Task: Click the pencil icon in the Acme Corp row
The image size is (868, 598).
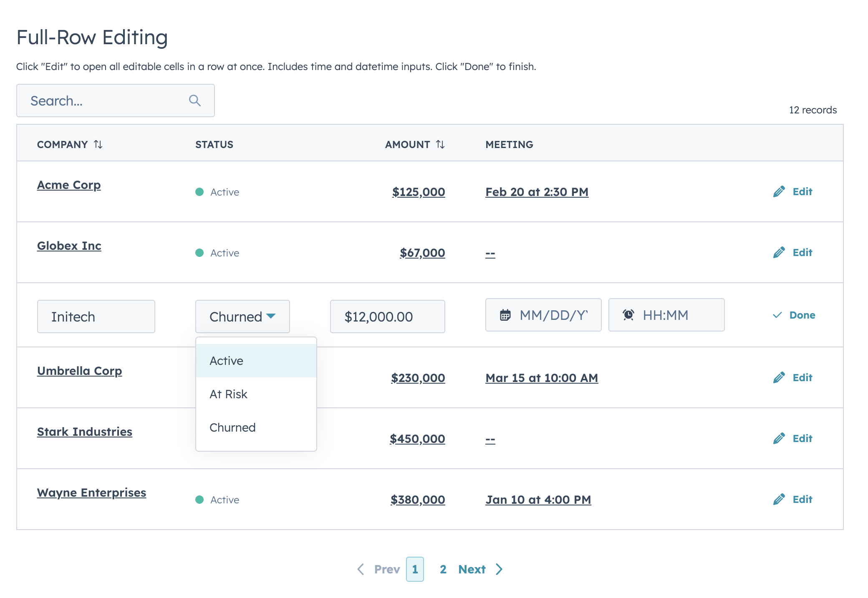Action: coord(779,192)
